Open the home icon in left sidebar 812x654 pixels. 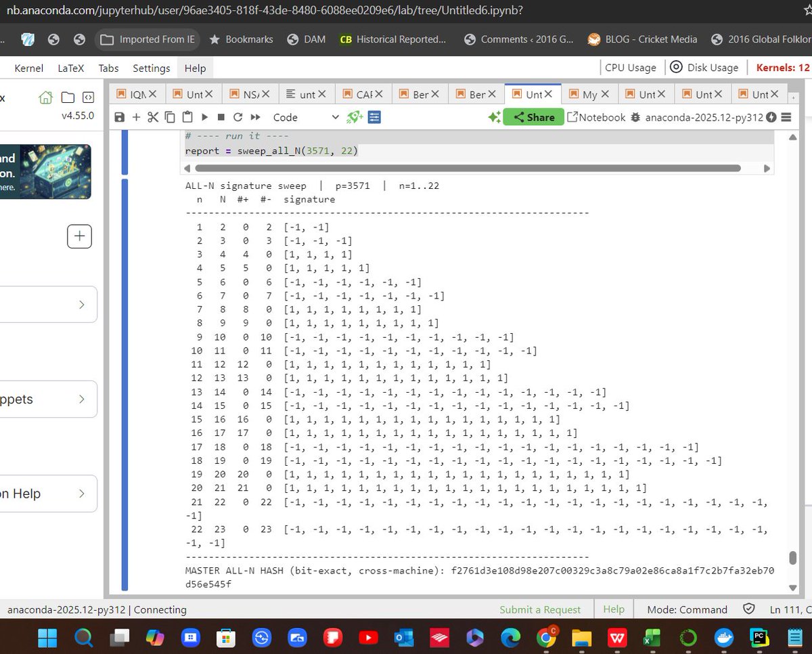tap(46, 97)
